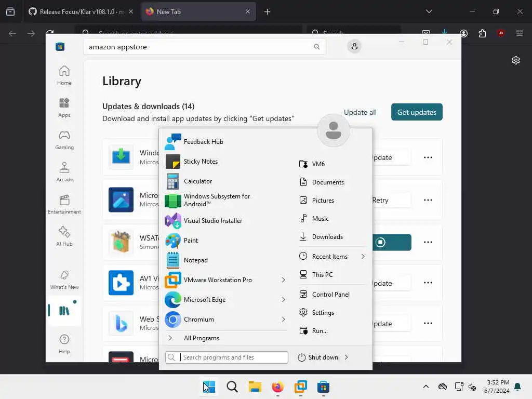Open What's New in Store
Image resolution: width=532 pixels, height=399 pixels.
(x=64, y=280)
